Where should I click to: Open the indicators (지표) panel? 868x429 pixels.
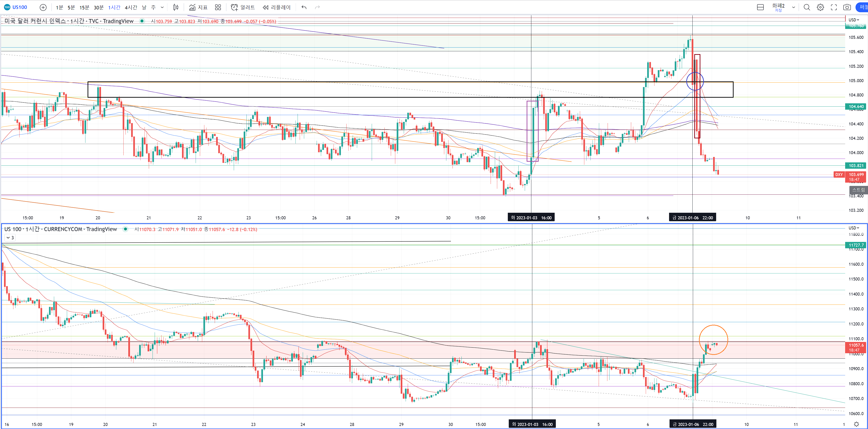(x=198, y=7)
